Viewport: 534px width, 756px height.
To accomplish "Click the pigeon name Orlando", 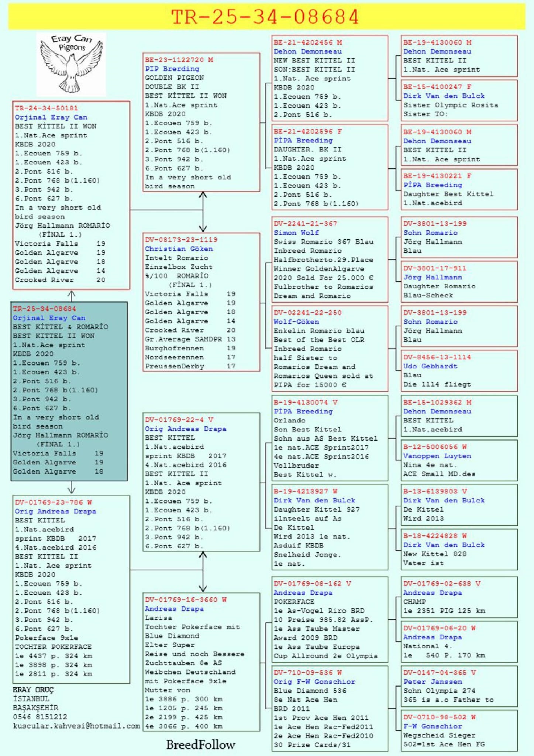I will (290, 420).
